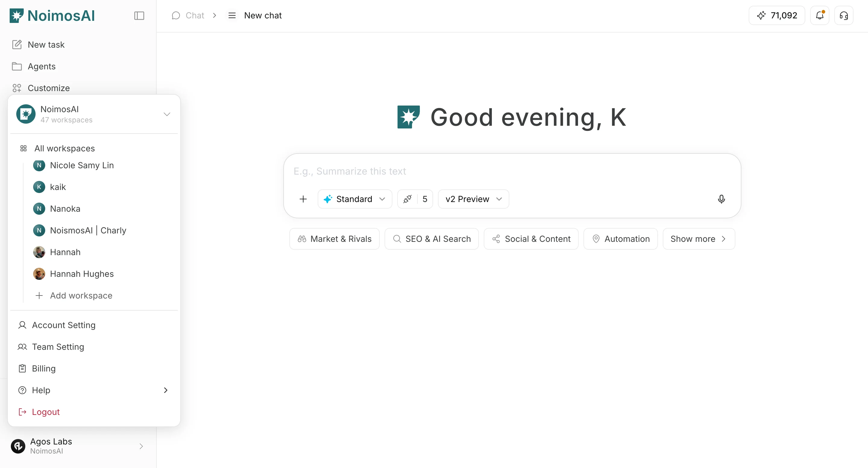The image size is (868, 468).
Task: Click the Agos Labs avatar icon
Action: [18, 446]
